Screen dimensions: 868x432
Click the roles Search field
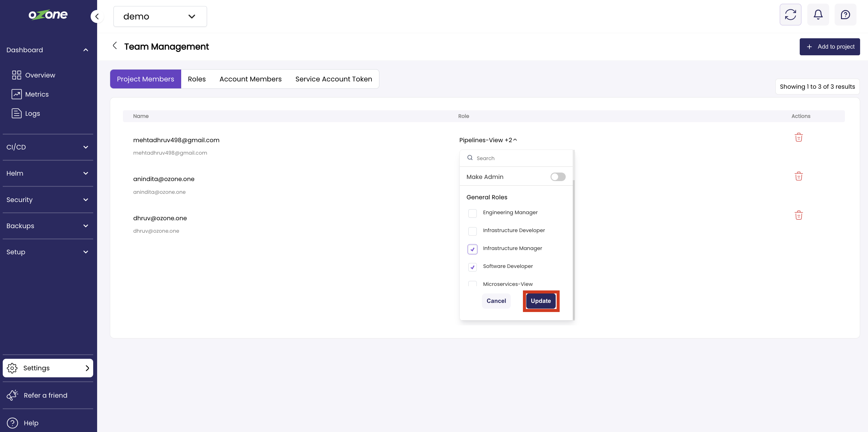[x=519, y=158]
